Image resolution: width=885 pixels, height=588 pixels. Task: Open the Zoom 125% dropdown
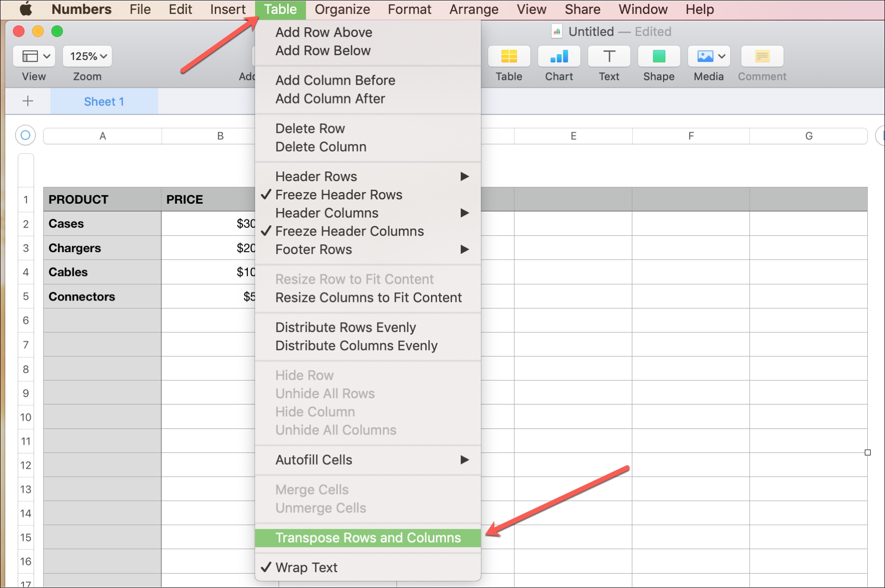pyautogui.click(x=88, y=57)
